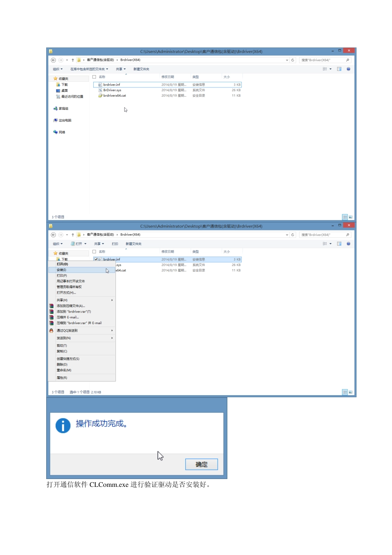This screenshot has width=392, height=555.
Task: Click 客户通信包(含驱动) breadcrumb in window without context menu
Action: point(100,60)
